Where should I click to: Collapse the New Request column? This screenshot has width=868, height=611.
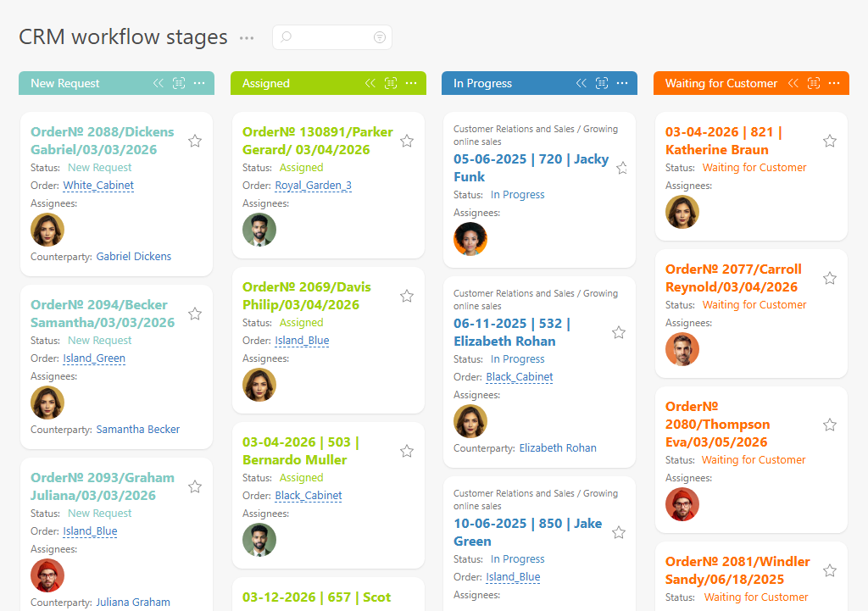click(159, 83)
